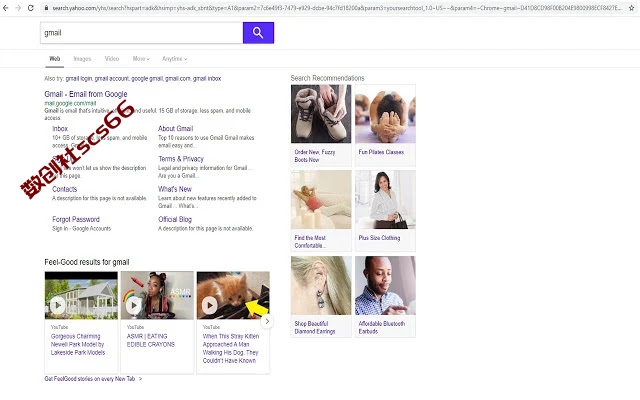Open the Anytime filter dropdown
Viewport: 640px width, 400px height.
[174, 59]
